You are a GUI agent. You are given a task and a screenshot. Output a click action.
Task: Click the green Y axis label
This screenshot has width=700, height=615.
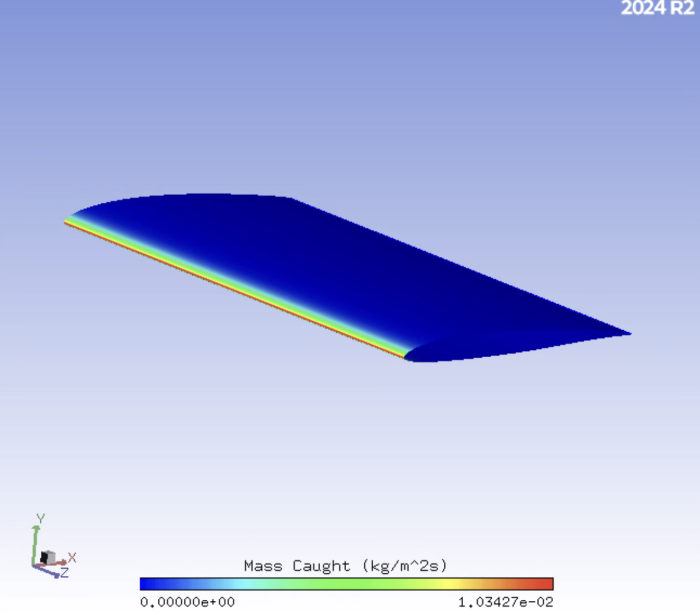pyautogui.click(x=41, y=517)
